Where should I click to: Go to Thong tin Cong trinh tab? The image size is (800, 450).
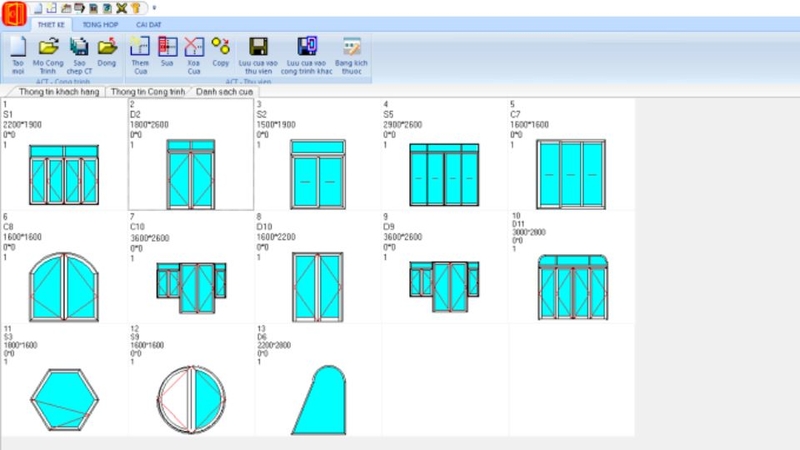click(x=148, y=91)
